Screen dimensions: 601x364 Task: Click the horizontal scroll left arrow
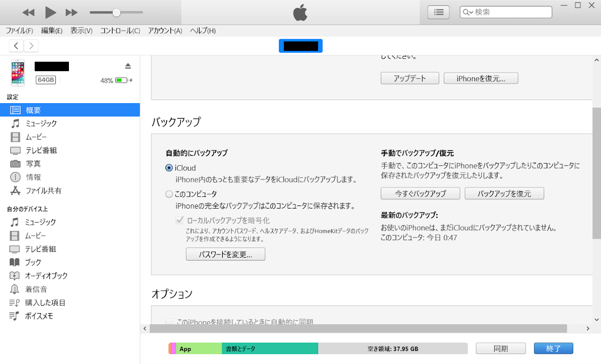tap(146, 329)
